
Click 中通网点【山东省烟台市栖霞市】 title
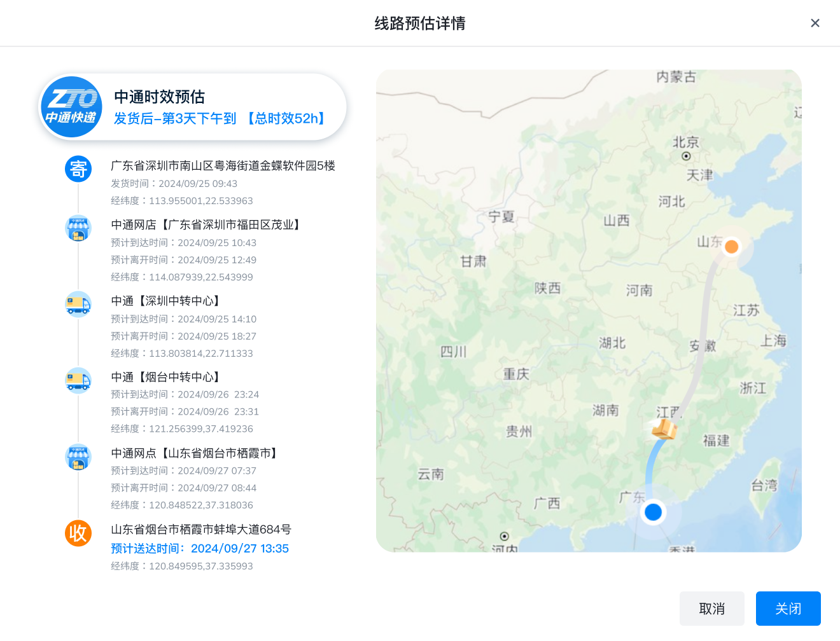coord(196,453)
